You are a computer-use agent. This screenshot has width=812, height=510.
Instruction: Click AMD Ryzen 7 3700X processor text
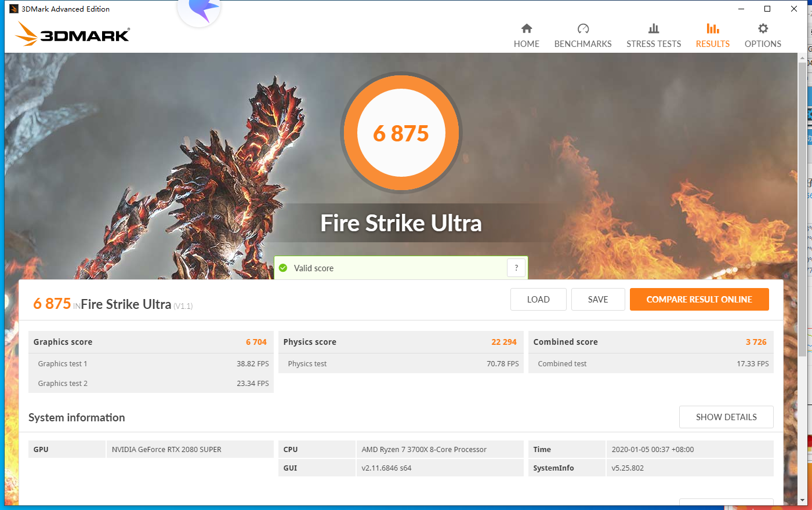(424, 449)
